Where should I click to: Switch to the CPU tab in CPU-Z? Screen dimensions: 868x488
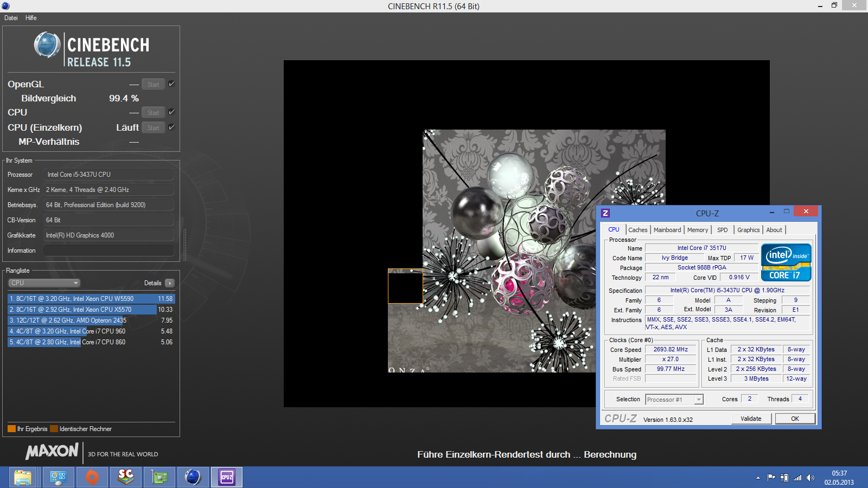614,230
